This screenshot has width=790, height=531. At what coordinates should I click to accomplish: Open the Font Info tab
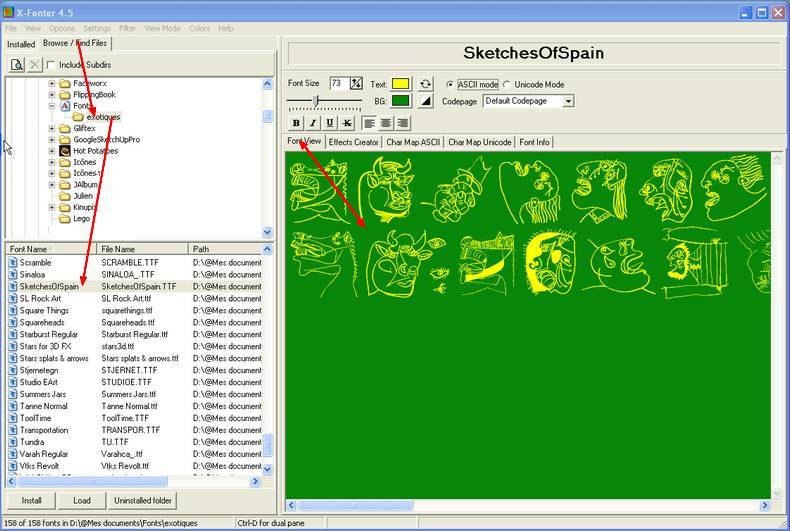point(534,143)
